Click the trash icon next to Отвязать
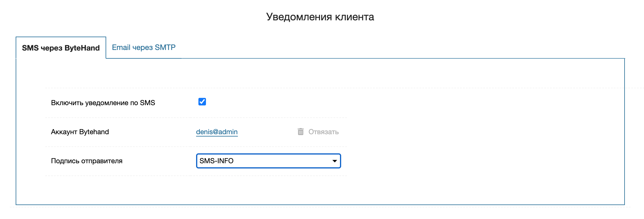Image resolution: width=644 pixels, height=219 pixels. pyautogui.click(x=301, y=132)
